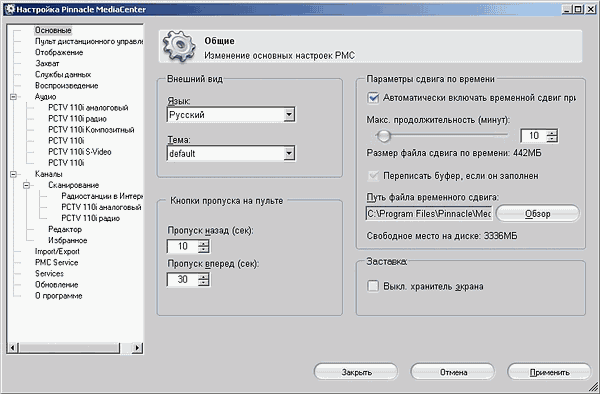The height and width of the screenshot is (394, 600).
Task: Select Services in the tree
Action: tap(49, 274)
